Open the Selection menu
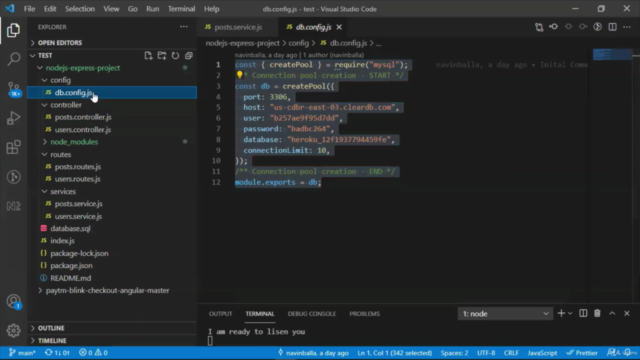The width and height of the screenshot is (640, 360). coord(80,9)
